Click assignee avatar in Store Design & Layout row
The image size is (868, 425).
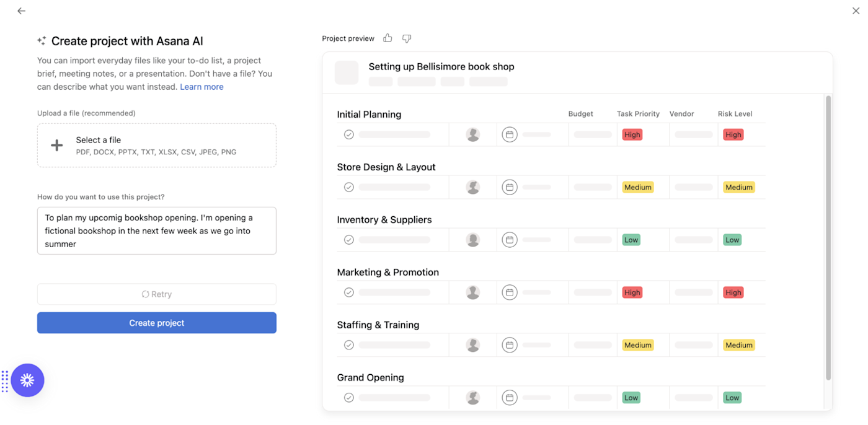473,187
